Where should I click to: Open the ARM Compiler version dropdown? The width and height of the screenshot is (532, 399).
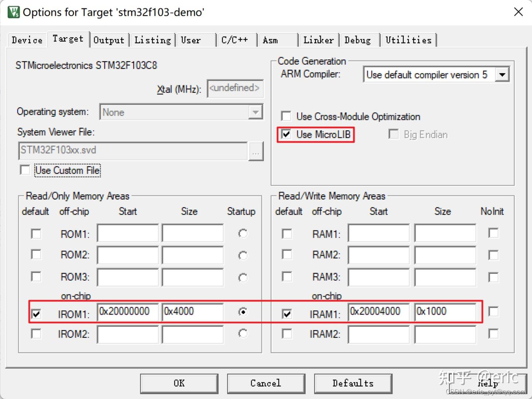[x=502, y=74]
